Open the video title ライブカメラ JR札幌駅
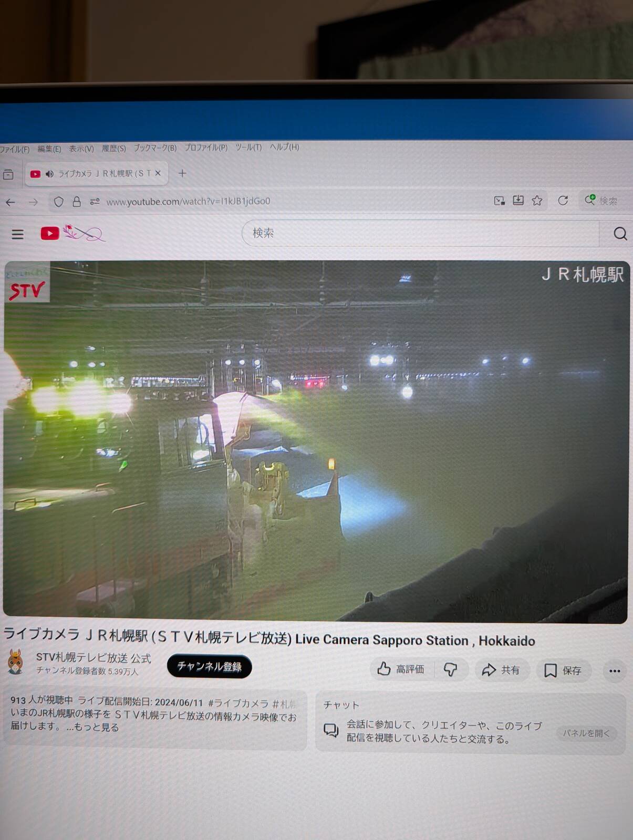 tap(269, 637)
